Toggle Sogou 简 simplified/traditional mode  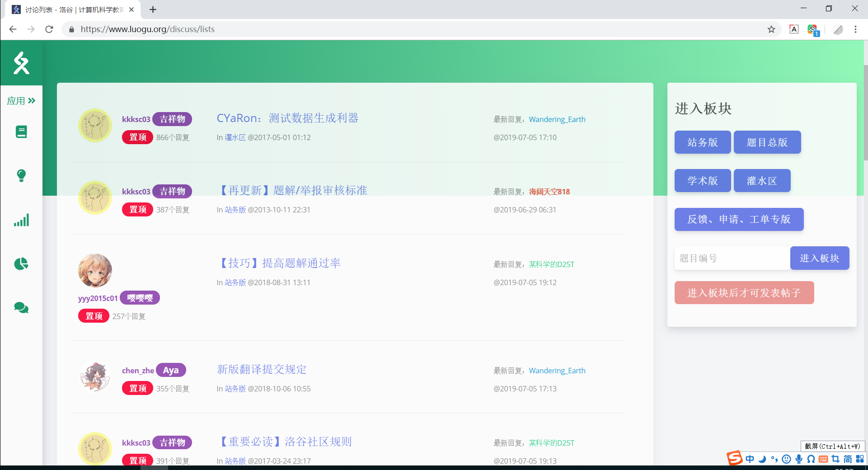tap(848, 459)
